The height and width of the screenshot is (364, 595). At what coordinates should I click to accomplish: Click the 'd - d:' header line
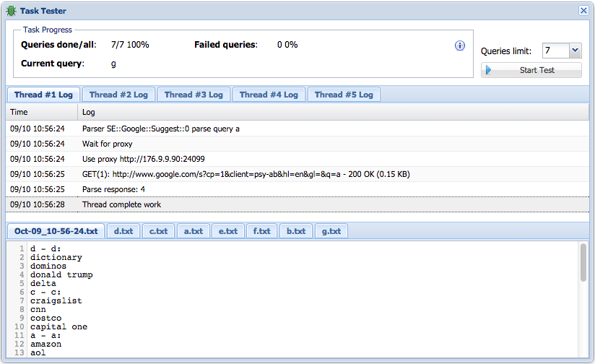(x=45, y=248)
